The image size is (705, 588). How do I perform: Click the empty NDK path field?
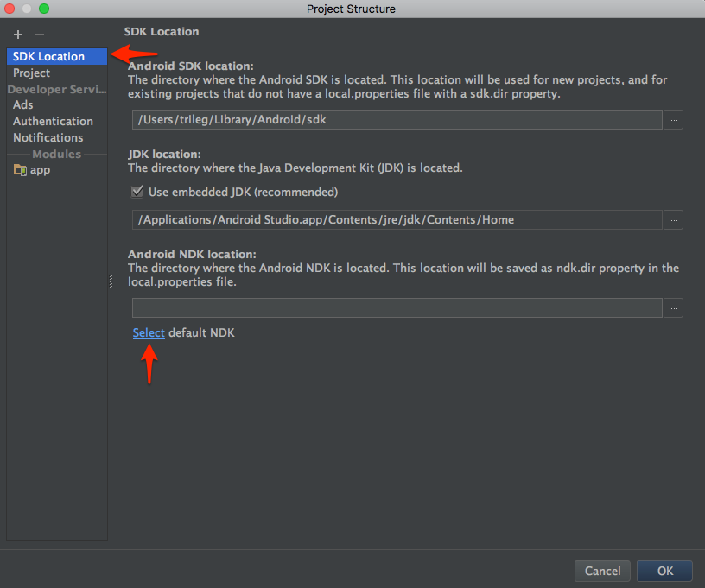pyautogui.click(x=397, y=308)
